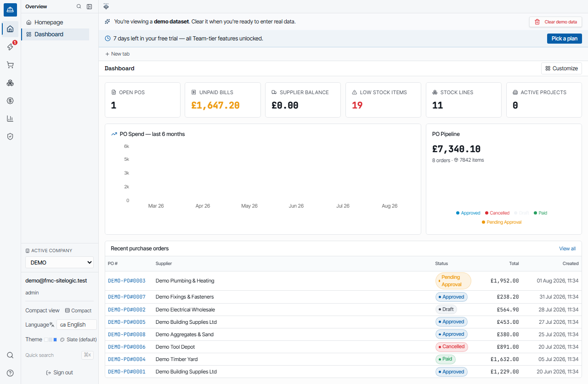The image size is (588, 384).
Task: Click the Status column header
Action: pos(441,264)
